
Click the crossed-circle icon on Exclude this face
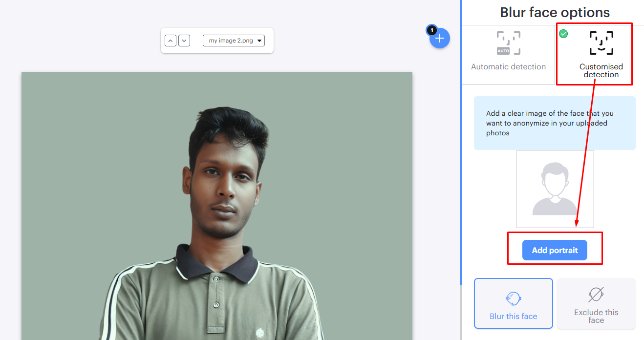tap(596, 294)
